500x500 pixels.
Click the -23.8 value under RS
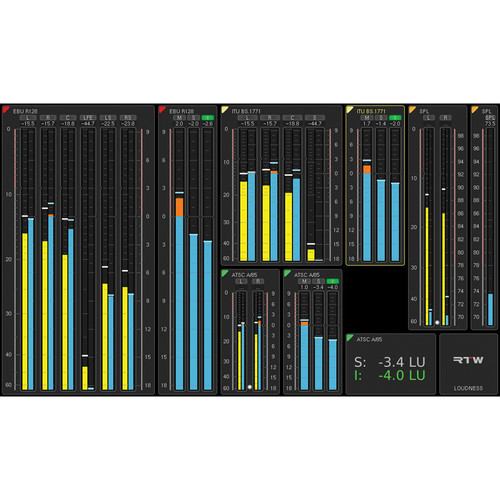click(128, 124)
